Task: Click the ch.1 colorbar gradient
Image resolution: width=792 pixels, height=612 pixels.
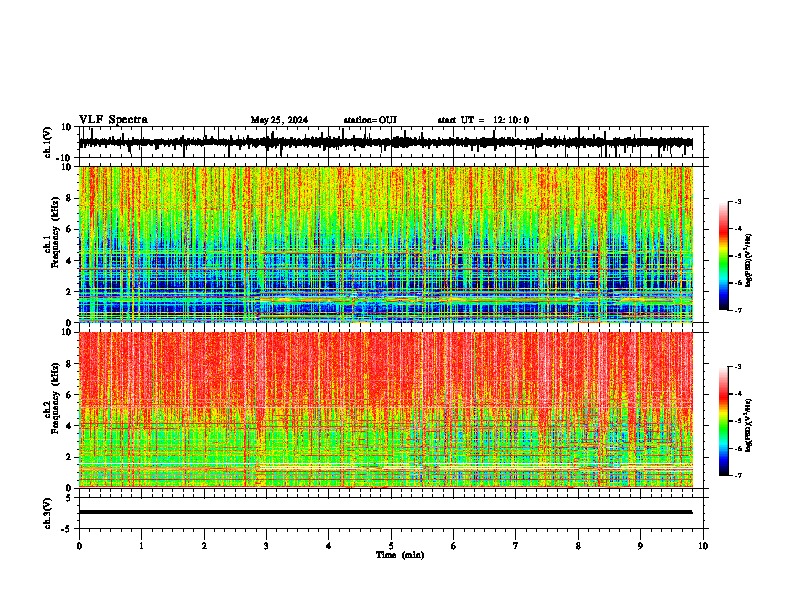Action: [x=724, y=256]
